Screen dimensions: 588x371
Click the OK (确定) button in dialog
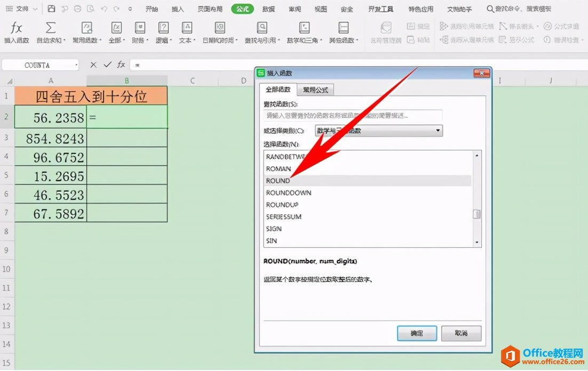[x=417, y=333]
